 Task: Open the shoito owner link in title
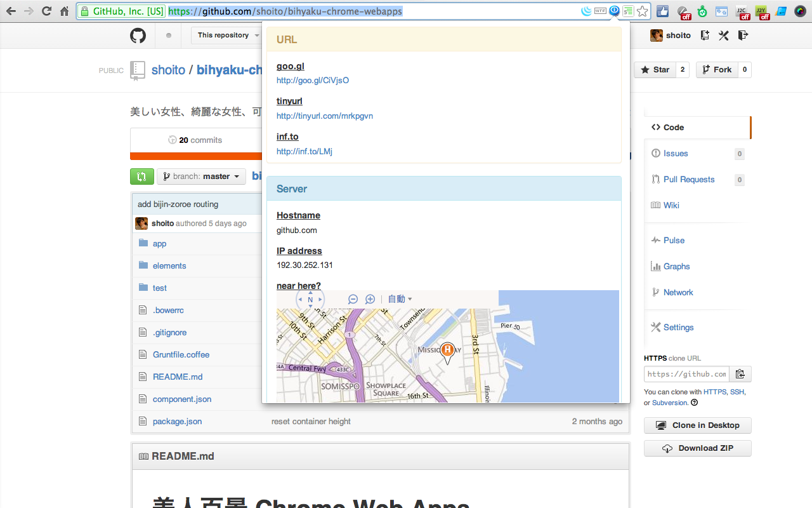[168, 70]
